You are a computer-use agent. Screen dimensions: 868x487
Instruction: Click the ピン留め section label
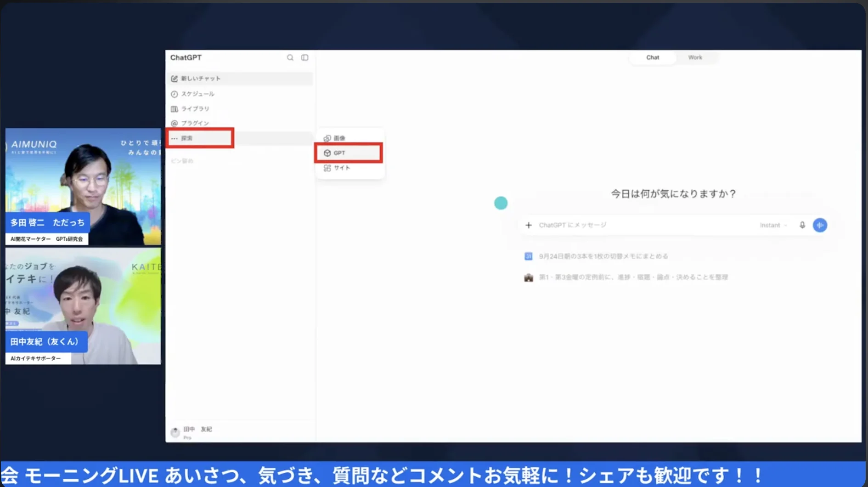[x=182, y=161]
